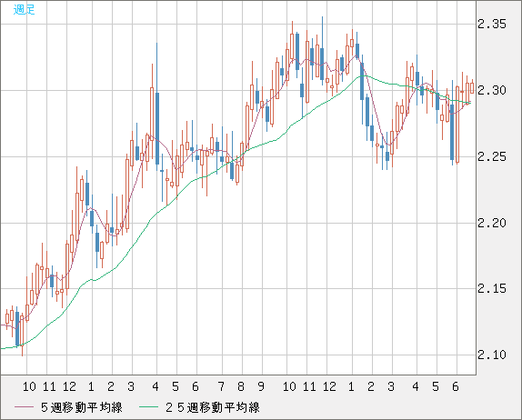Click the 25週移動平均線 legend text
The height and width of the screenshot is (420, 522).
(213, 407)
